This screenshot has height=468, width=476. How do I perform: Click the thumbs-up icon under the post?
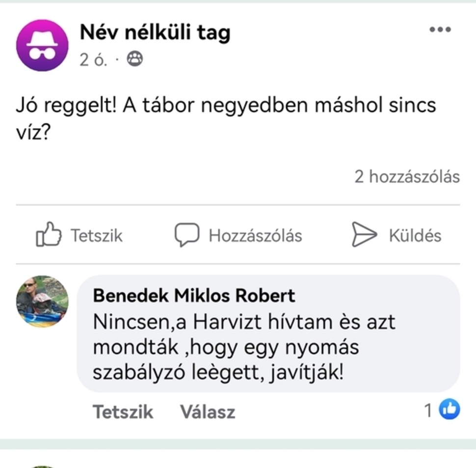[49, 235]
